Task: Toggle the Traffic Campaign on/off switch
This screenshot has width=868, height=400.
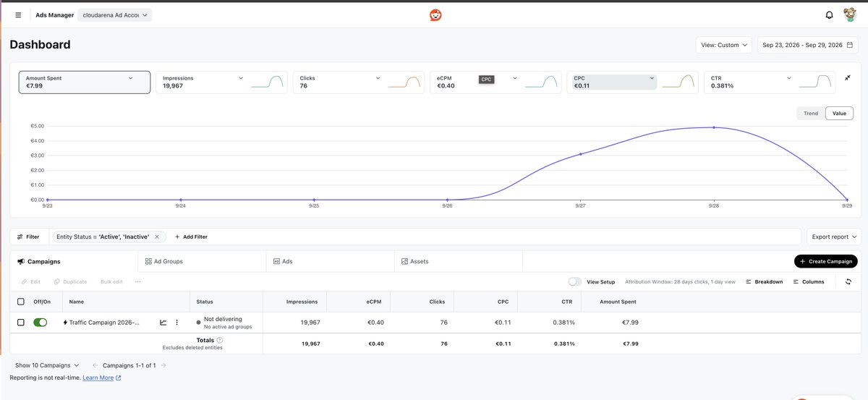Action: click(41, 323)
